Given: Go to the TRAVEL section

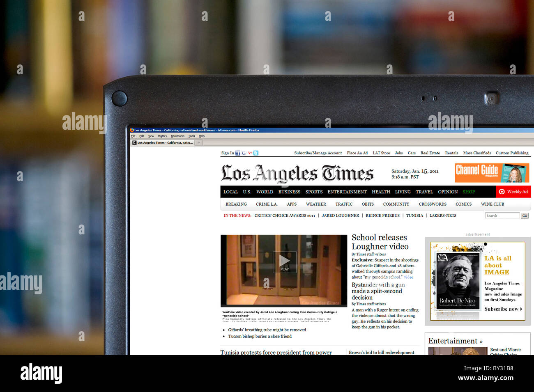Looking at the screenshot, I should pyautogui.click(x=424, y=192).
